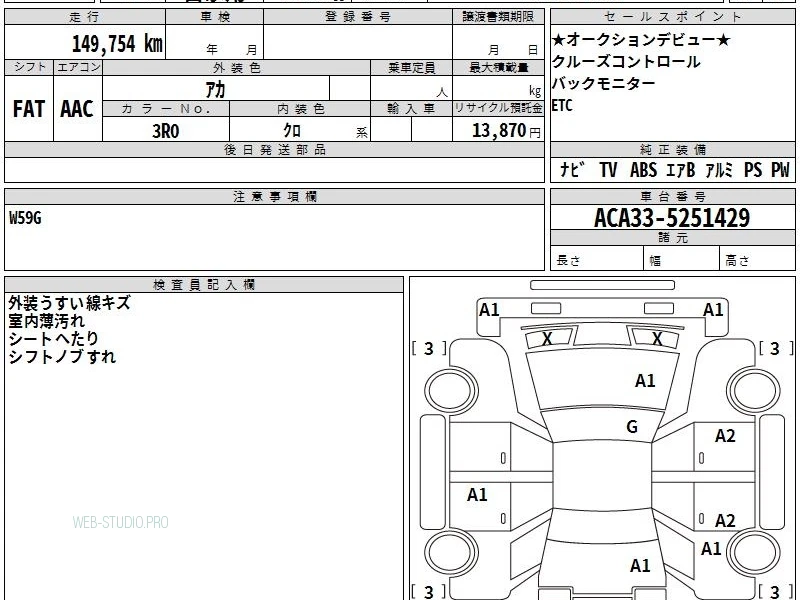
Task: Select the エアB equipment item
Action: tap(681, 169)
